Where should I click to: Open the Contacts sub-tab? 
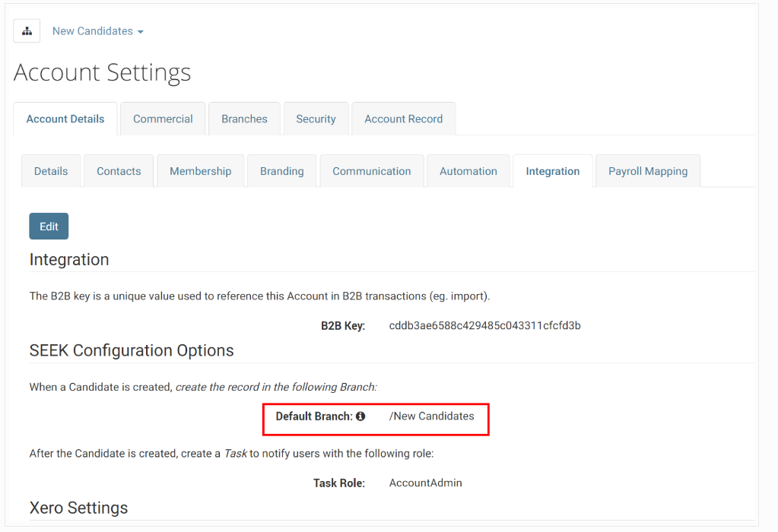click(119, 171)
